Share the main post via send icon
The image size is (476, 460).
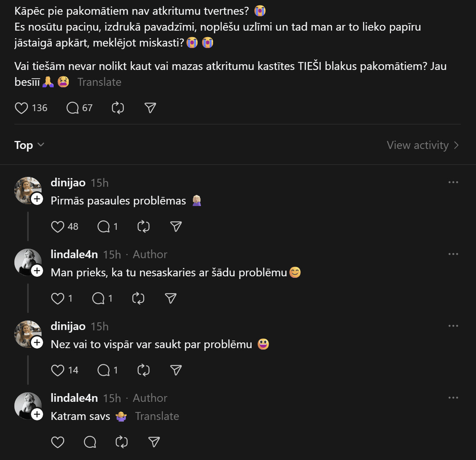(150, 108)
